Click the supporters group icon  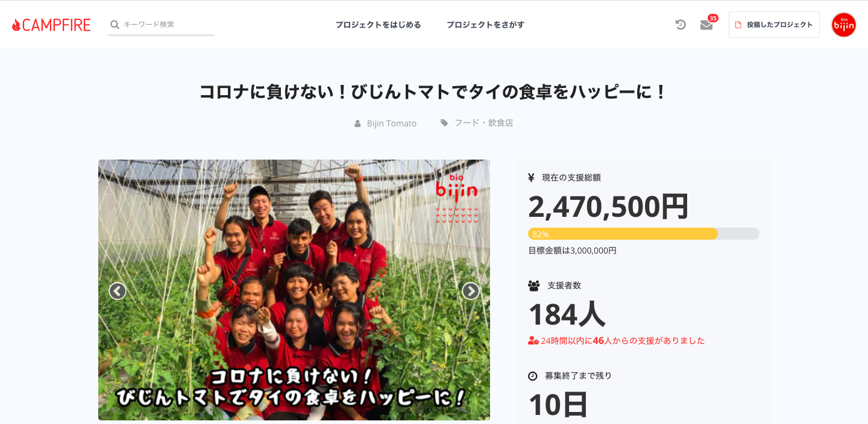pyautogui.click(x=533, y=285)
